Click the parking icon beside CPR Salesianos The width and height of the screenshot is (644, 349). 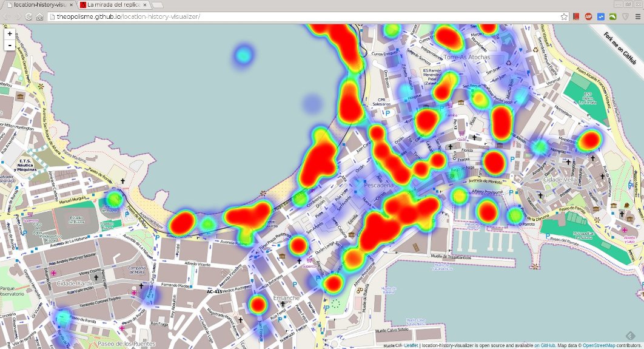click(x=386, y=114)
